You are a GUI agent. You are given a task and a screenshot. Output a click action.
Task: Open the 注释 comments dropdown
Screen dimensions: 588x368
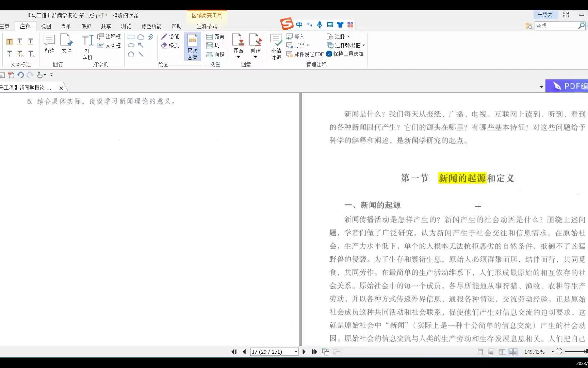coord(348,36)
